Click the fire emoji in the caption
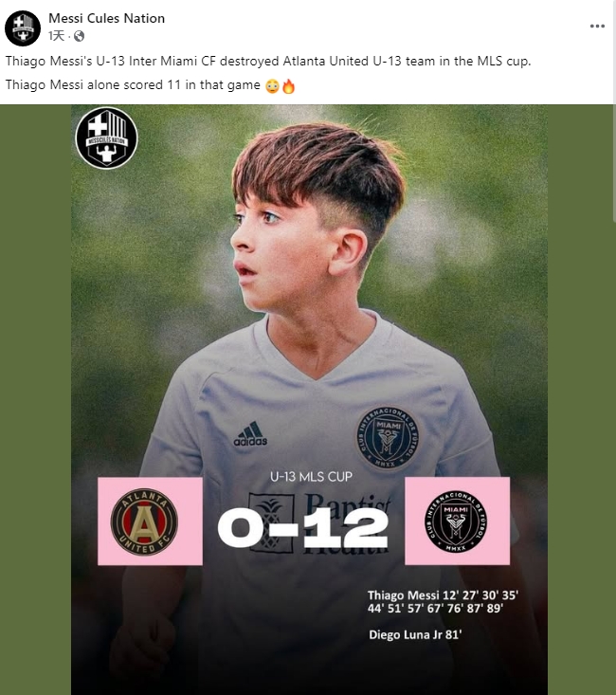The height and width of the screenshot is (695, 616). click(x=288, y=86)
